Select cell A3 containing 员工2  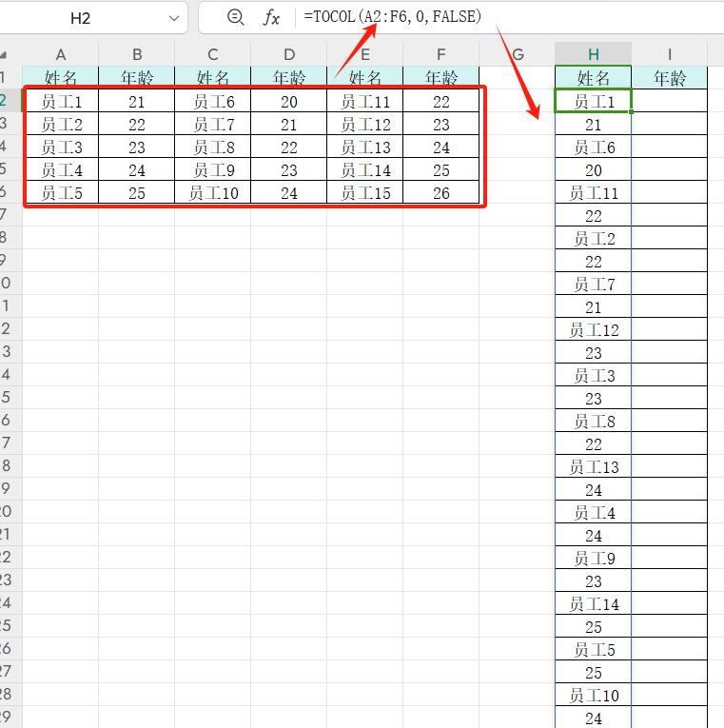coord(60,124)
